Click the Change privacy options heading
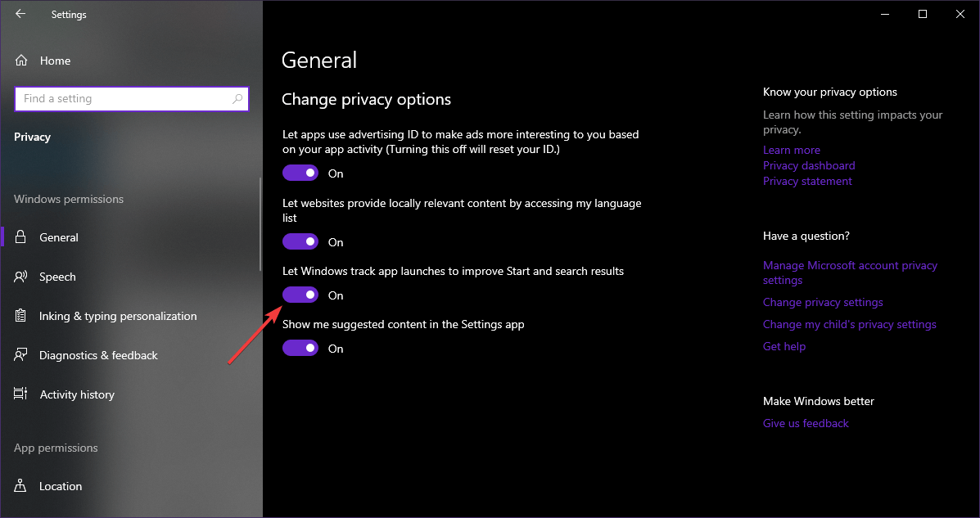This screenshot has width=980, height=518. click(x=366, y=99)
